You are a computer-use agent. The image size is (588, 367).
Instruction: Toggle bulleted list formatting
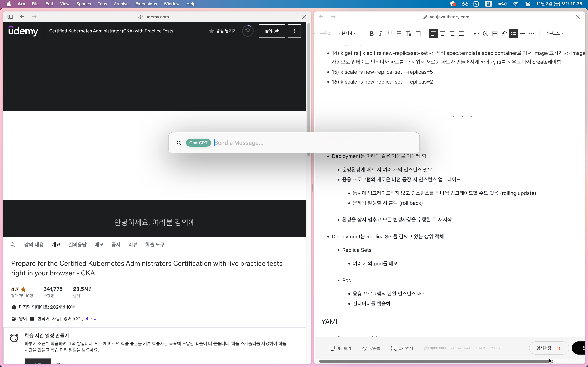tap(513, 34)
